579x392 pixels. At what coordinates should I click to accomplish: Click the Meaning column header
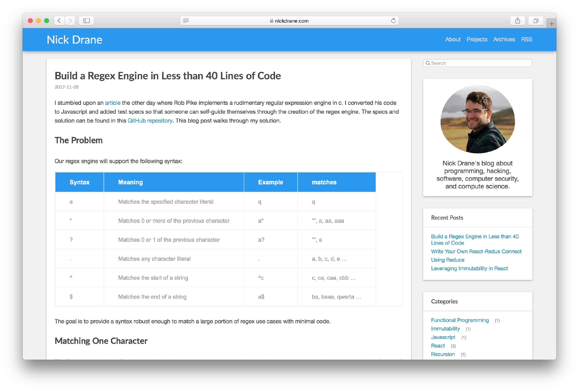pos(174,182)
